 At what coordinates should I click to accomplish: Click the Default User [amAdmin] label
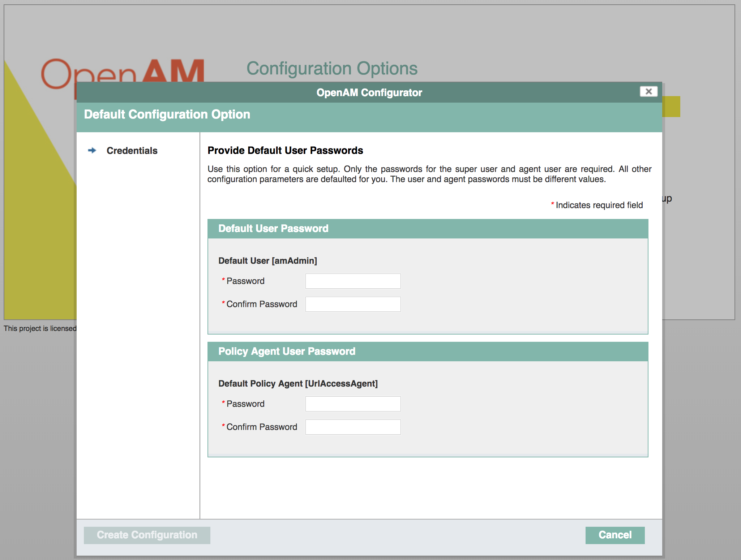267,261
